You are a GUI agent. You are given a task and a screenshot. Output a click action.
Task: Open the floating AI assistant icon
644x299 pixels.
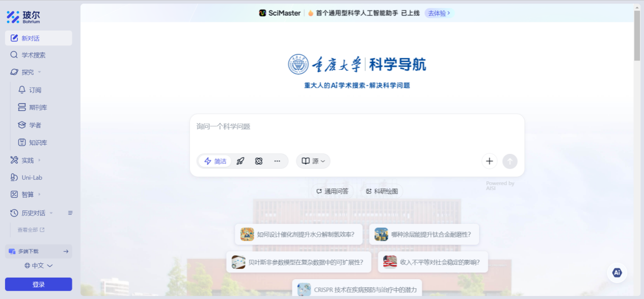[617, 273]
